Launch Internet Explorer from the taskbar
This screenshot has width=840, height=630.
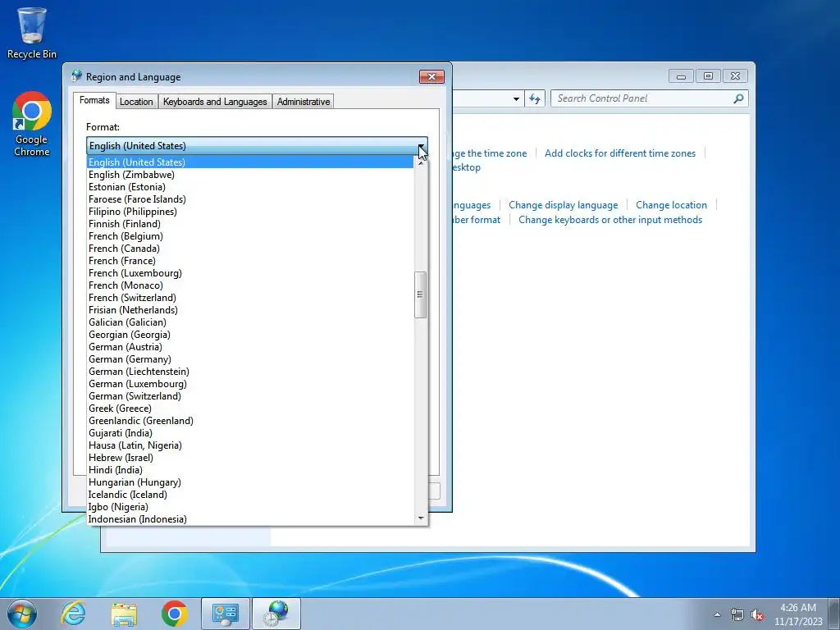click(x=73, y=614)
